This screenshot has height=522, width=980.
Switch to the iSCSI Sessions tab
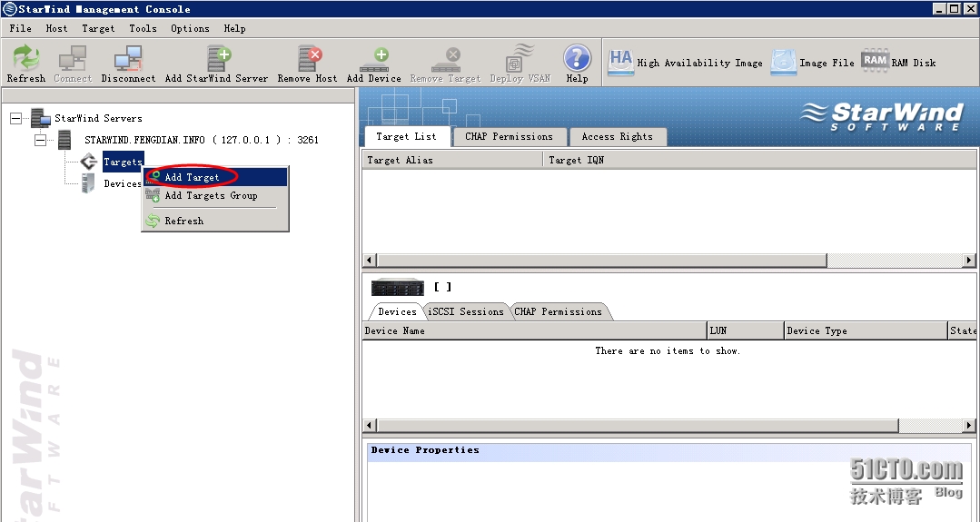pyautogui.click(x=466, y=311)
